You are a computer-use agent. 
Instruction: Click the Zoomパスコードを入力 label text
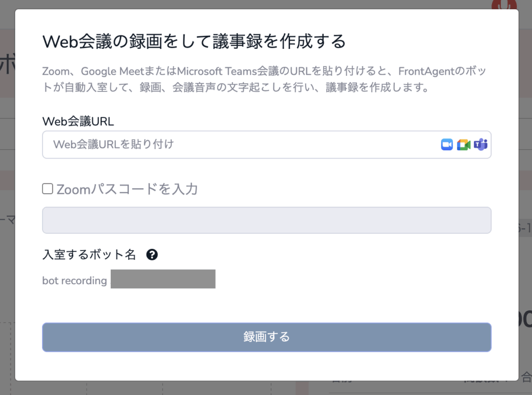click(x=127, y=189)
